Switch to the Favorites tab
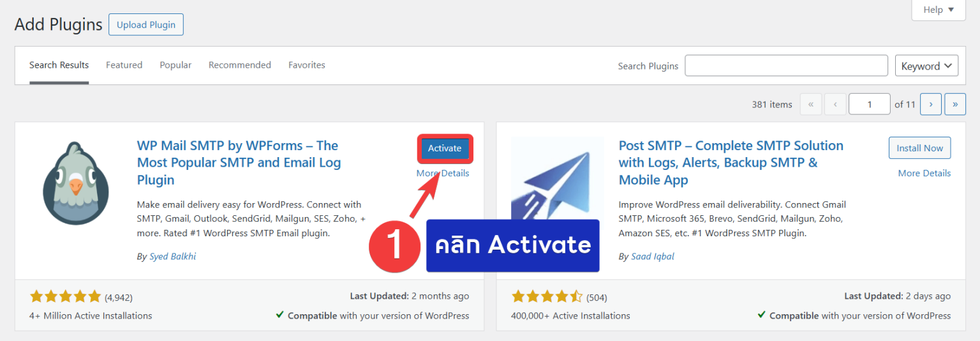This screenshot has height=341, width=980. pyautogui.click(x=307, y=65)
